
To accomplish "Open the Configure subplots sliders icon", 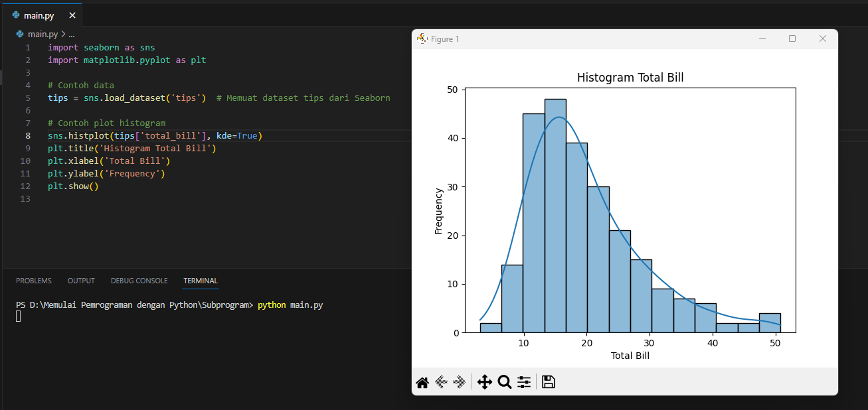I will click(524, 382).
